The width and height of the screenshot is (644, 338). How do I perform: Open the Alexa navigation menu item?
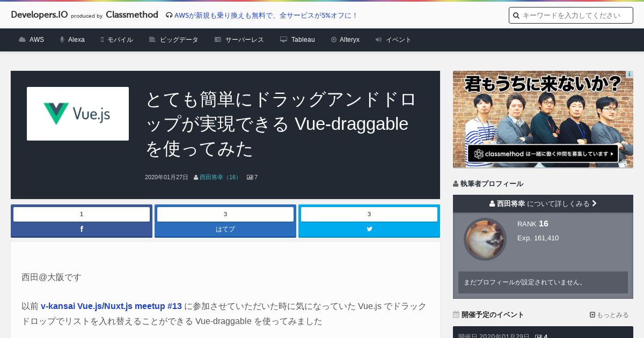click(x=76, y=40)
